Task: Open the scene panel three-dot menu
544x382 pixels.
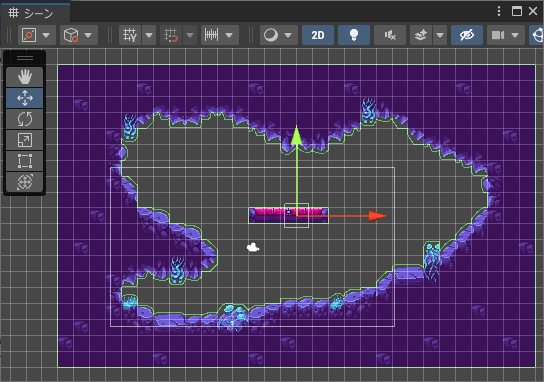Action: [x=499, y=11]
